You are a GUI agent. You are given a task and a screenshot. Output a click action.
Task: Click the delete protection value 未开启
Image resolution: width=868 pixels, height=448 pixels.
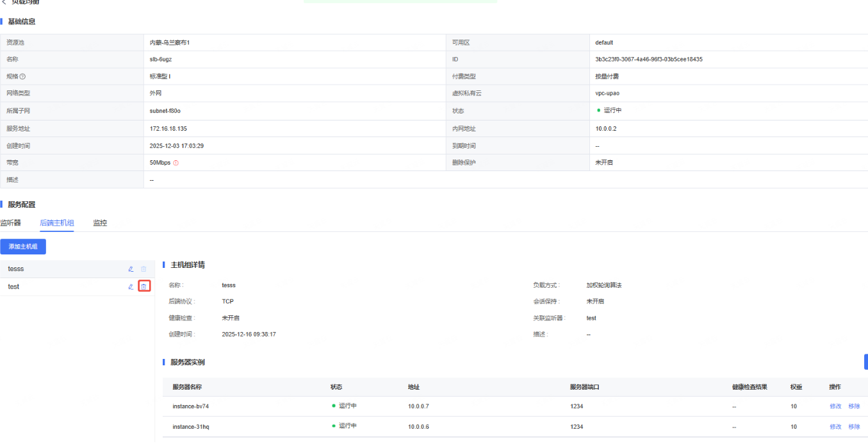click(x=604, y=163)
